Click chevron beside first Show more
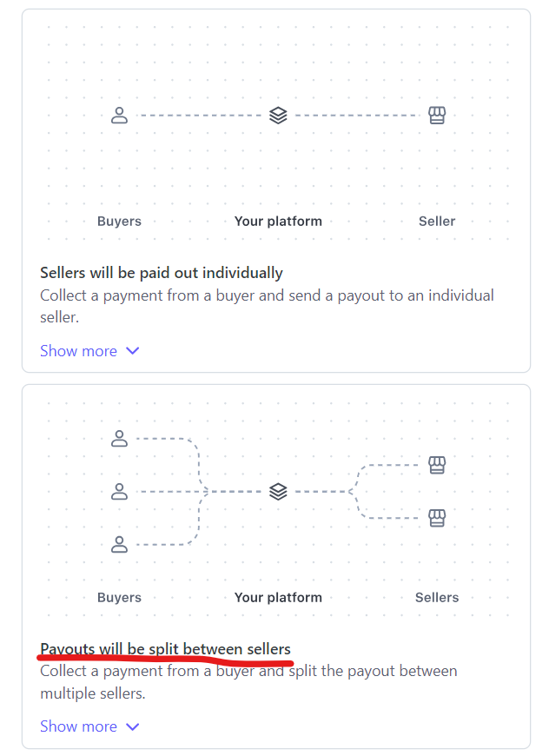Image resolution: width=549 pixels, height=756 pixels. pyautogui.click(x=132, y=351)
